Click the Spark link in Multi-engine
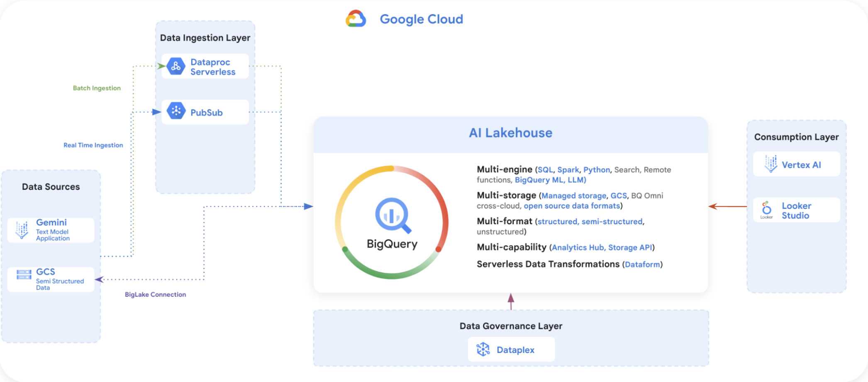 click(568, 170)
